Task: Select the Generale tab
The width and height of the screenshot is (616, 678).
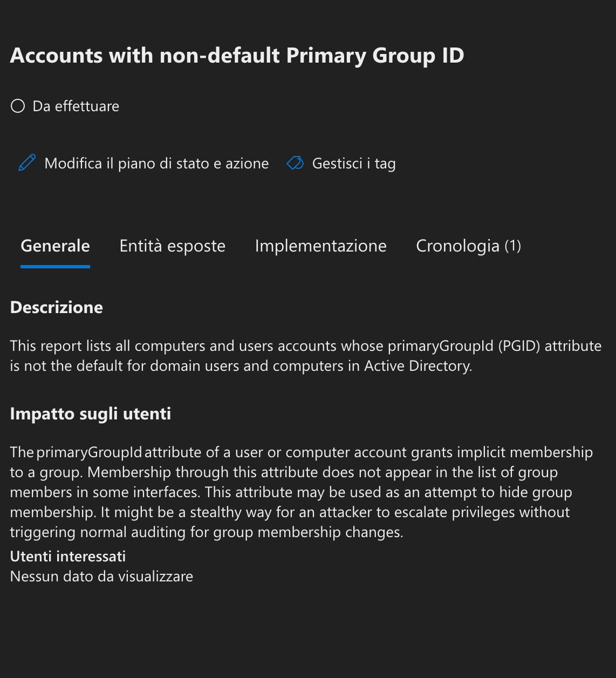Action: [x=54, y=246]
